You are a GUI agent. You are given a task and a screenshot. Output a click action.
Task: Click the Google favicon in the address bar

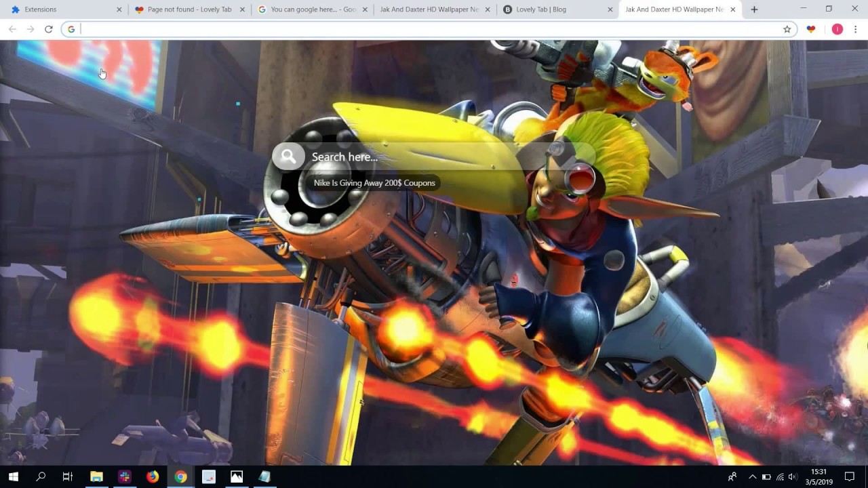[71, 29]
